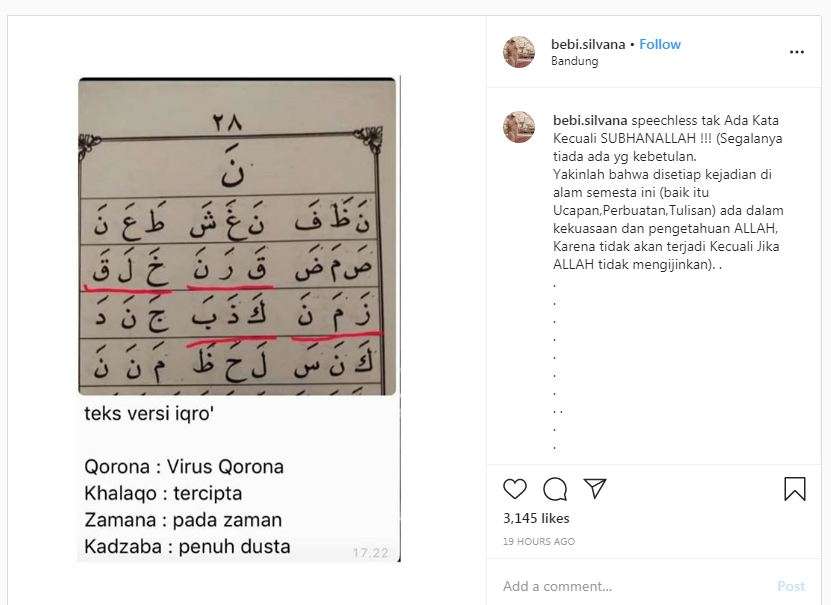Click caption author profile avatar
The height and width of the screenshot is (605, 831).
coord(519,127)
